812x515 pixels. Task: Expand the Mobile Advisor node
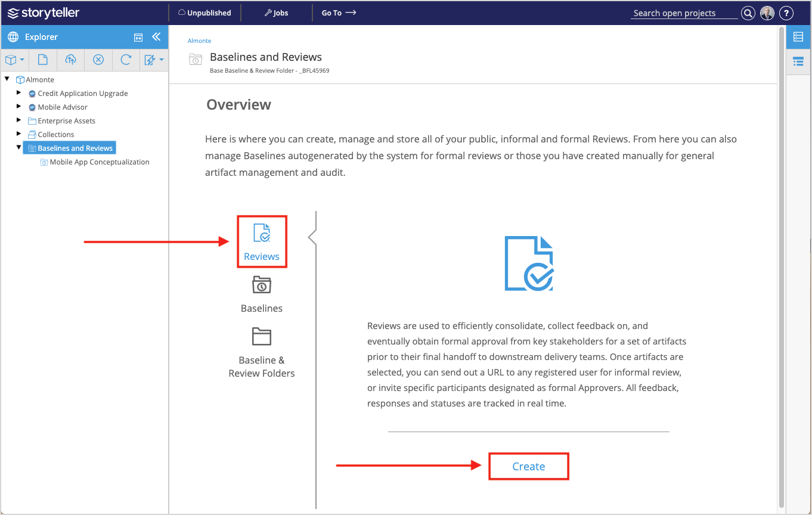pyautogui.click(x=19, y=107)
